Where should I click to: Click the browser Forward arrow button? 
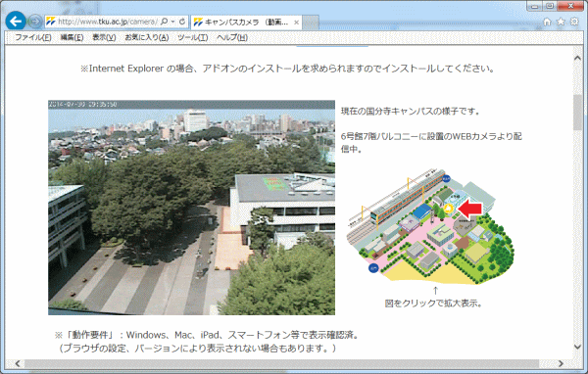(x=35, y=22)
